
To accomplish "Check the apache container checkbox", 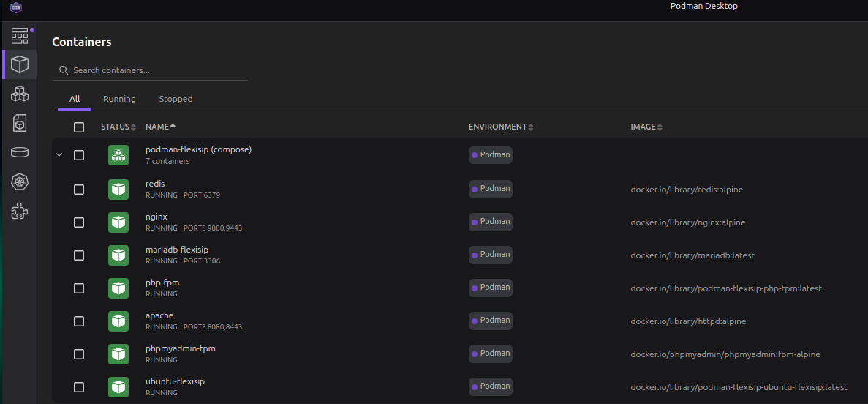I will pyautogui.click(x=78, y=321).
